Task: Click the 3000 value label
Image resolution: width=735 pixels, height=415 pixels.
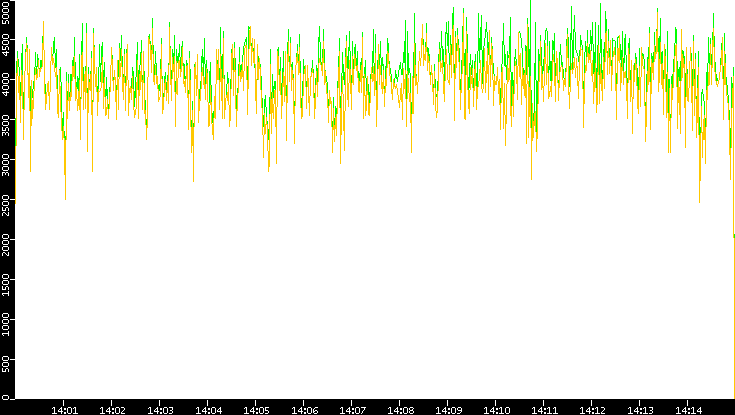Action: click(x=5, y=164)
